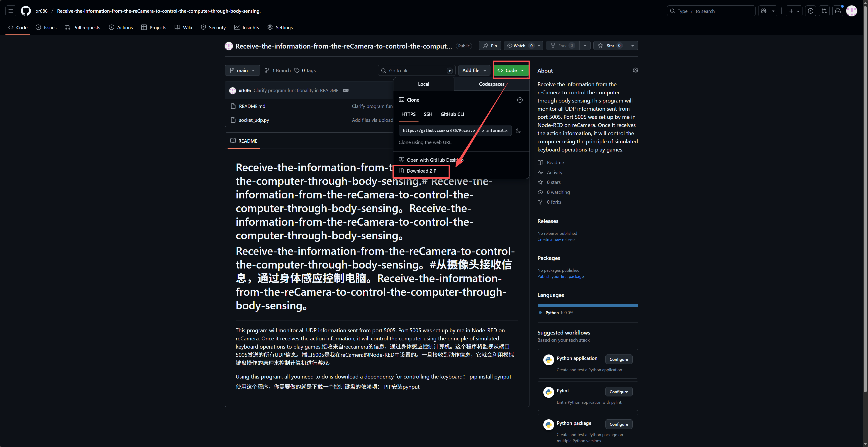Select the SSH clone tab
Screen dimensions: 868x447
(x=428, y=114)
